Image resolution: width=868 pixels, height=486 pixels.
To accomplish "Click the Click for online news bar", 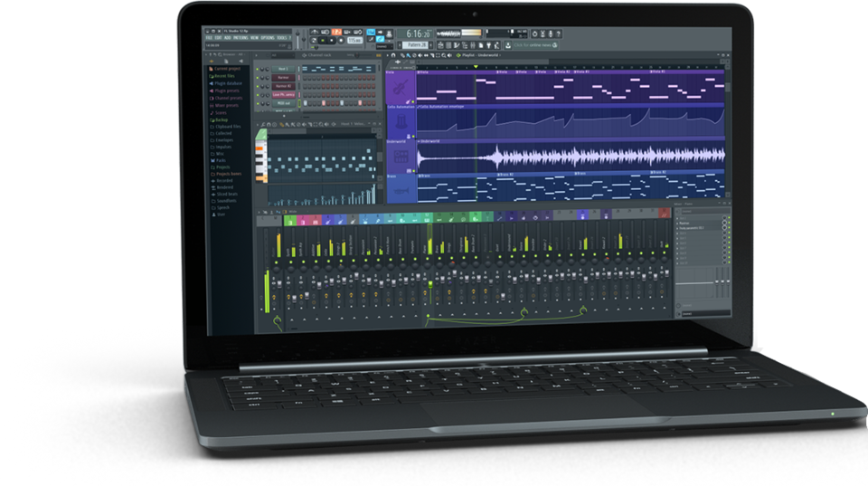I will pos(535,45).
